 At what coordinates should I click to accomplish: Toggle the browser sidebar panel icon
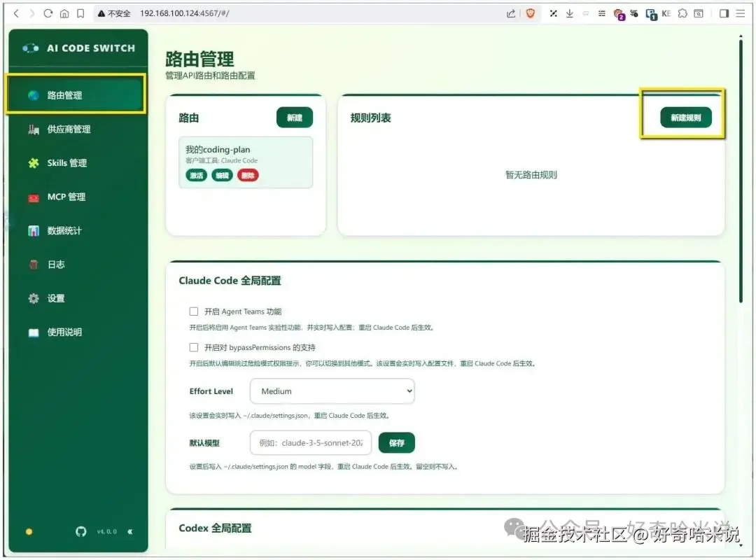click(724, 13)
